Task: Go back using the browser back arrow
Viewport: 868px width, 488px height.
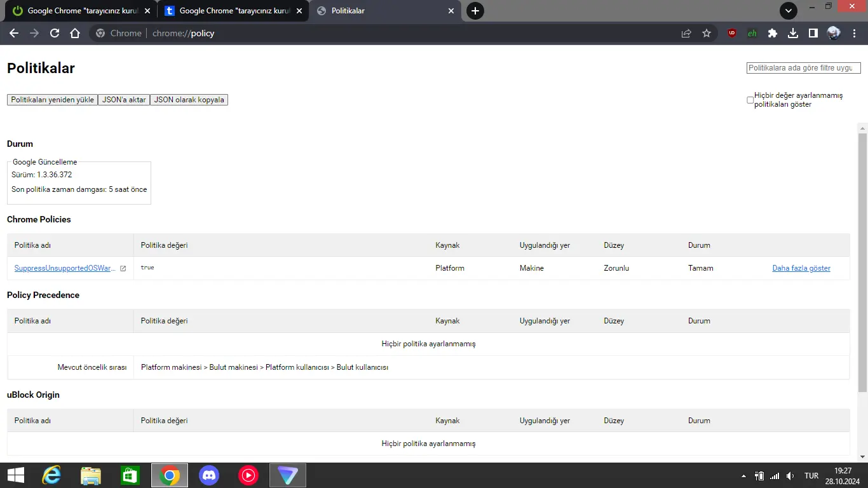Action: pyautogui.click(x=14, y=33)
